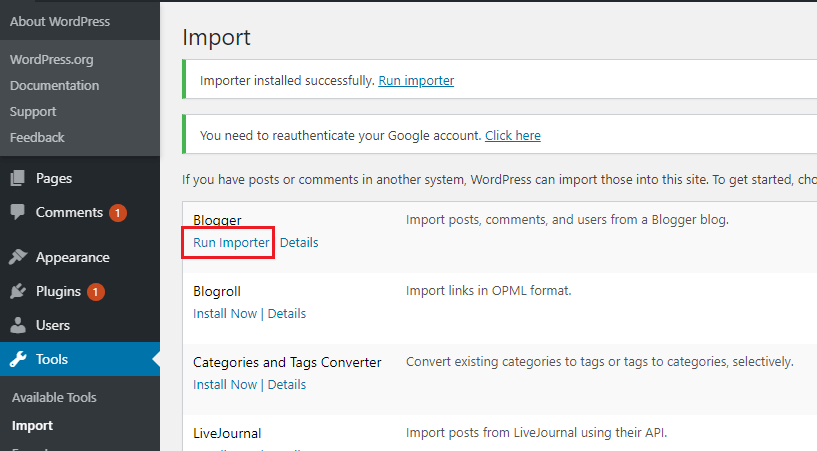This screenshot has height=451, width=817.
Task: View Details for Blogger importer
Action: [x=299, y=242]
